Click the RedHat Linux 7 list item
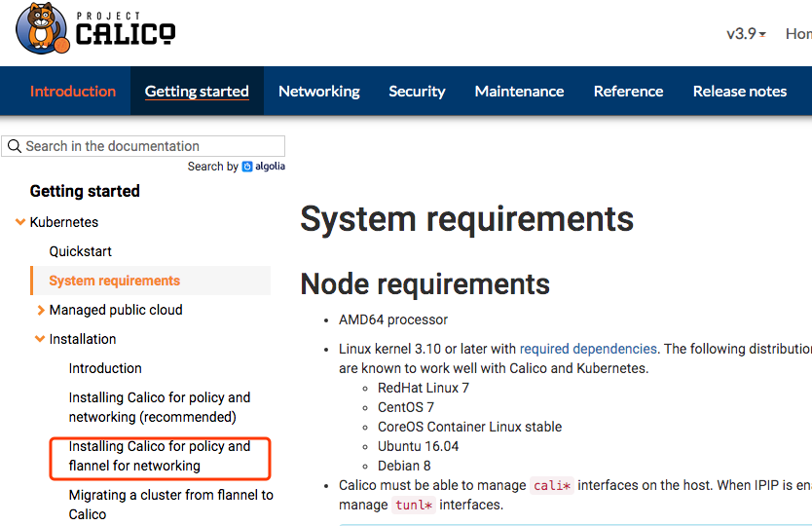The height and width of the screenshot is (526, 812). pyautogui.click(x=424, y=388)
